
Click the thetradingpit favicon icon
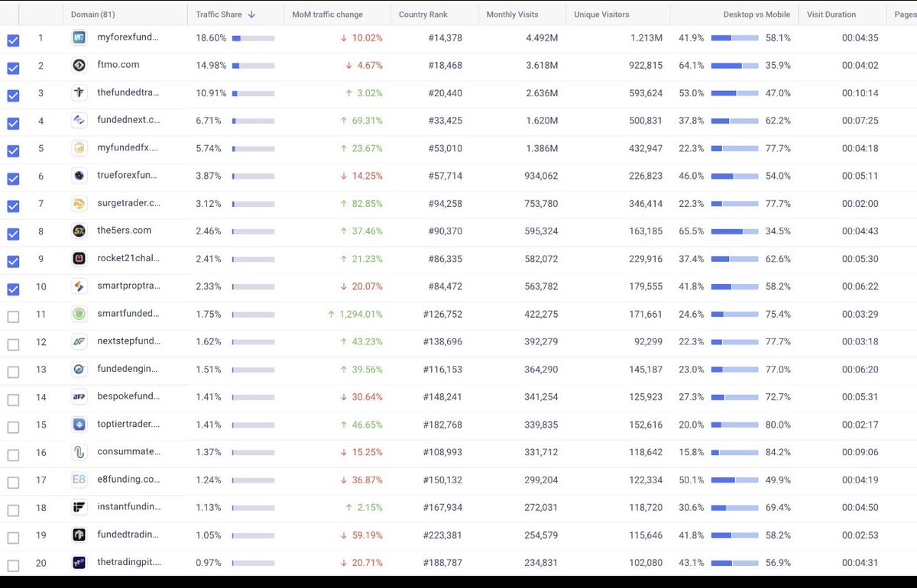click(x=79, y=563)
